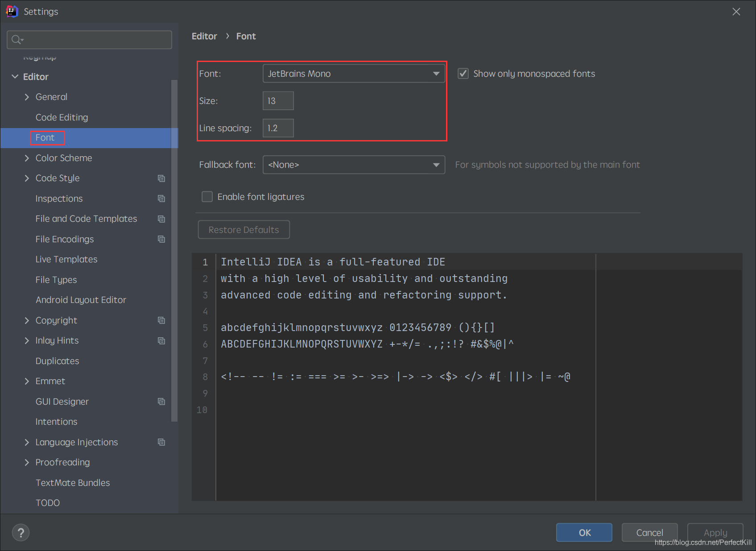This screenshot has width=756, height=551.
Task: Open Duplicates settings page
Action: click(x=57, y=361)
